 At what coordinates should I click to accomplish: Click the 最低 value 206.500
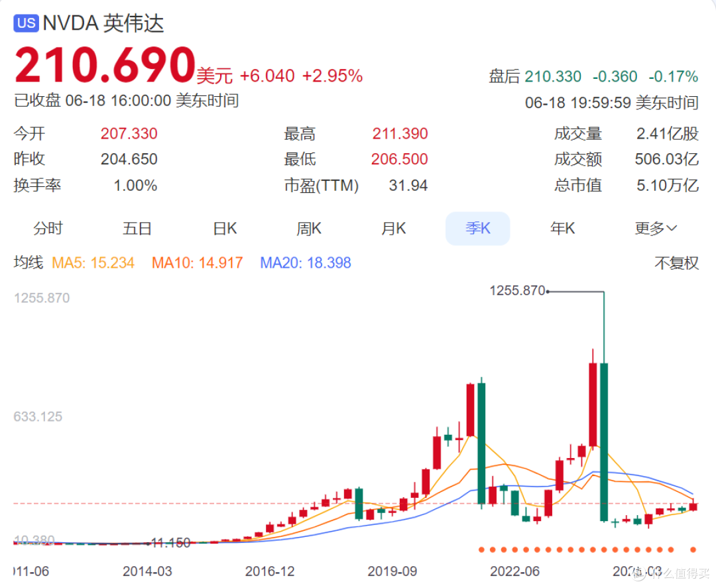[400, 159]
